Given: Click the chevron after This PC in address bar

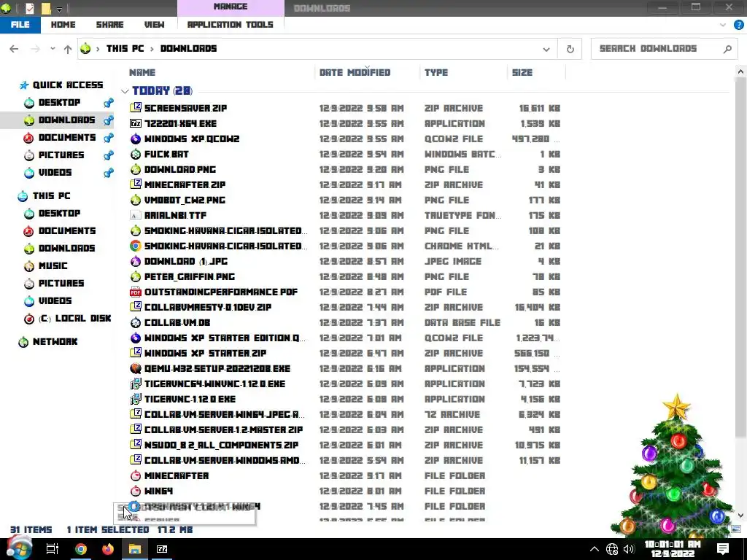Looking at the screenshot, I should 152,49.
